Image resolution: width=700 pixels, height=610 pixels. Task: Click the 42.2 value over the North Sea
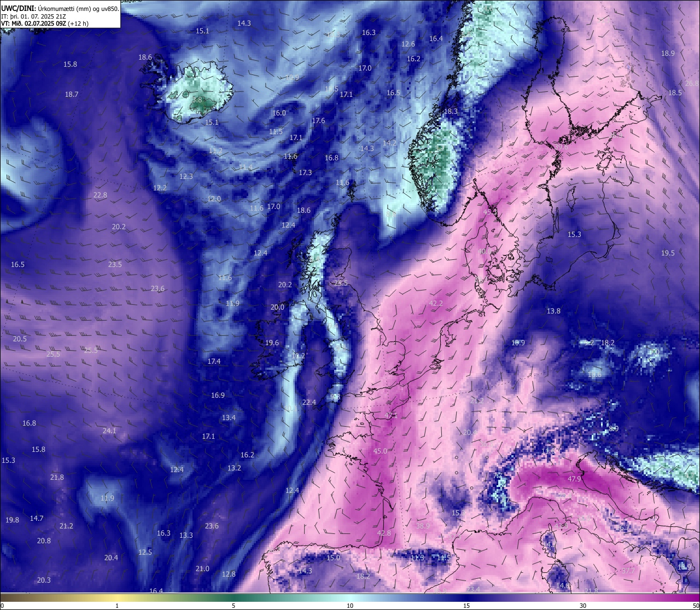[x=436, y=303]
